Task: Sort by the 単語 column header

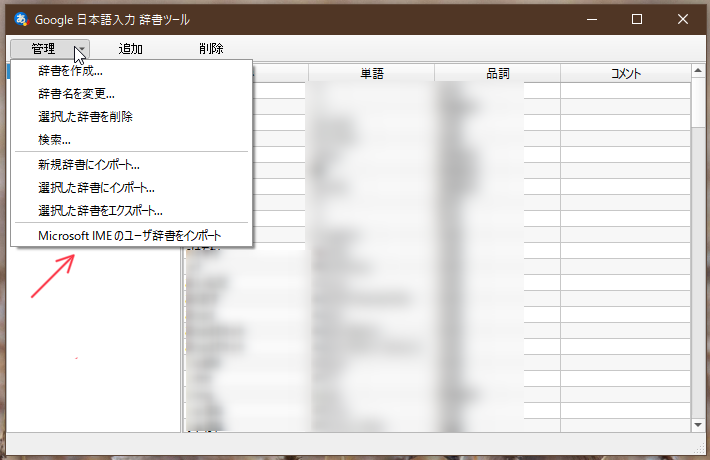Action: pyautogui.click(x=372, y=73)
